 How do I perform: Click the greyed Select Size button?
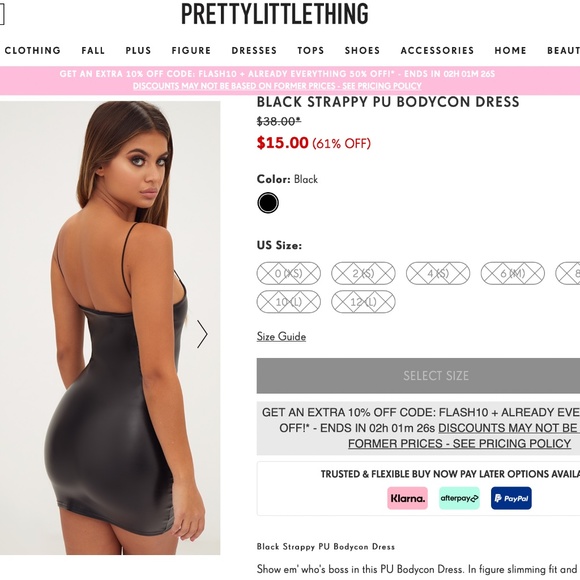(x=418, y=375)
